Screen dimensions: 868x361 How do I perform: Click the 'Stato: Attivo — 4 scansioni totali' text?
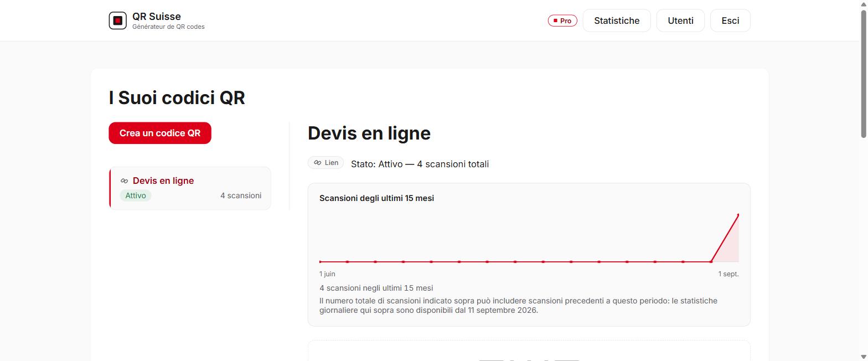[x=420, y=164]
